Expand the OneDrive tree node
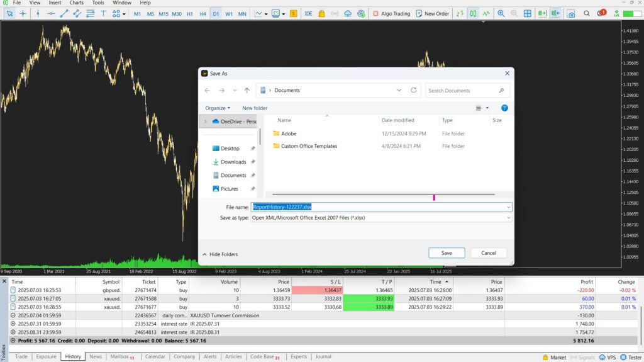Image resolution: width=644 pixels, height=362 pixels. tap(206, 122)
